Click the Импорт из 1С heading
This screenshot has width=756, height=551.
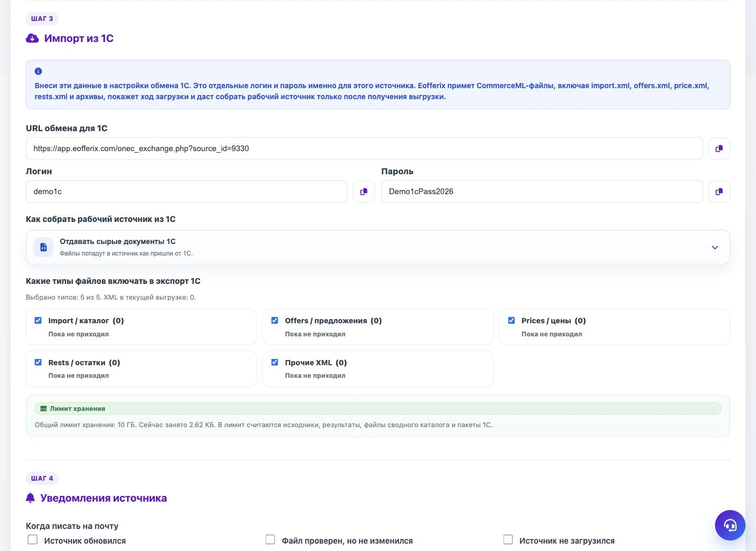[79, 38]
